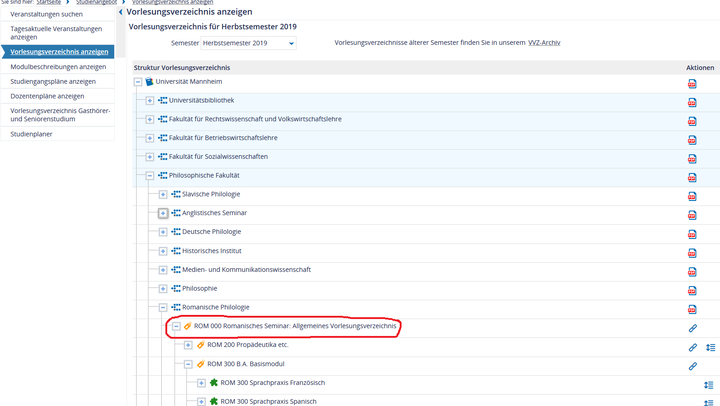Open PDF icon for Universitätsbibliothek row
Viewport: 720px width, 406px height.
tap(692, 102)
